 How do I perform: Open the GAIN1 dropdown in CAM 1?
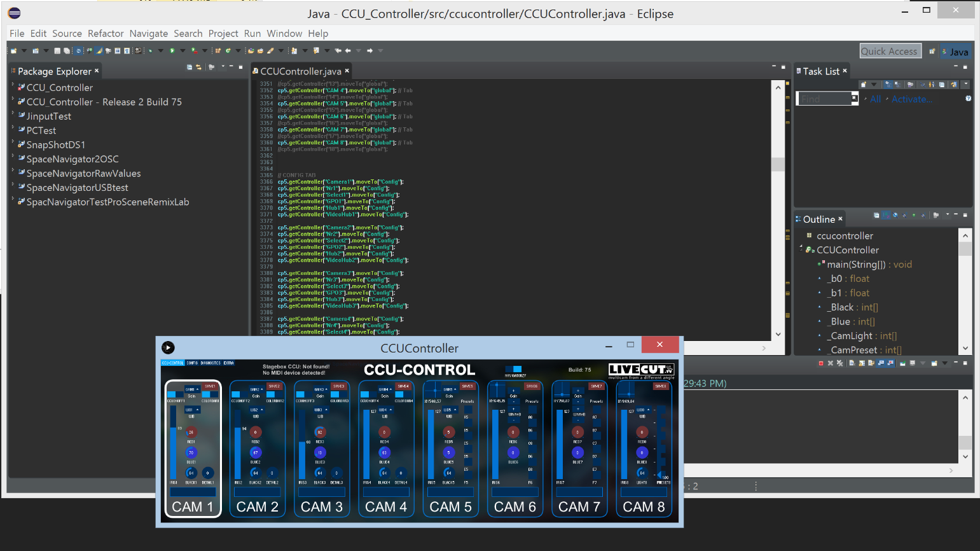191,389
